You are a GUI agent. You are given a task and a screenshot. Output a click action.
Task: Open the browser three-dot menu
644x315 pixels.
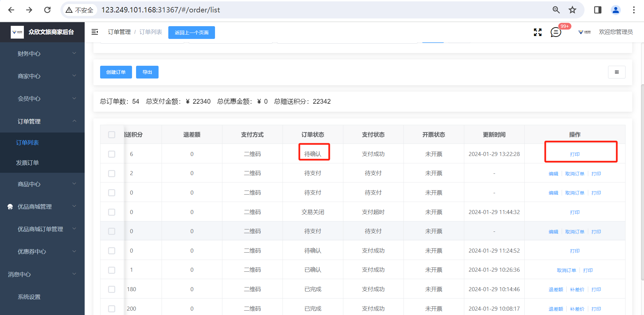634,10
